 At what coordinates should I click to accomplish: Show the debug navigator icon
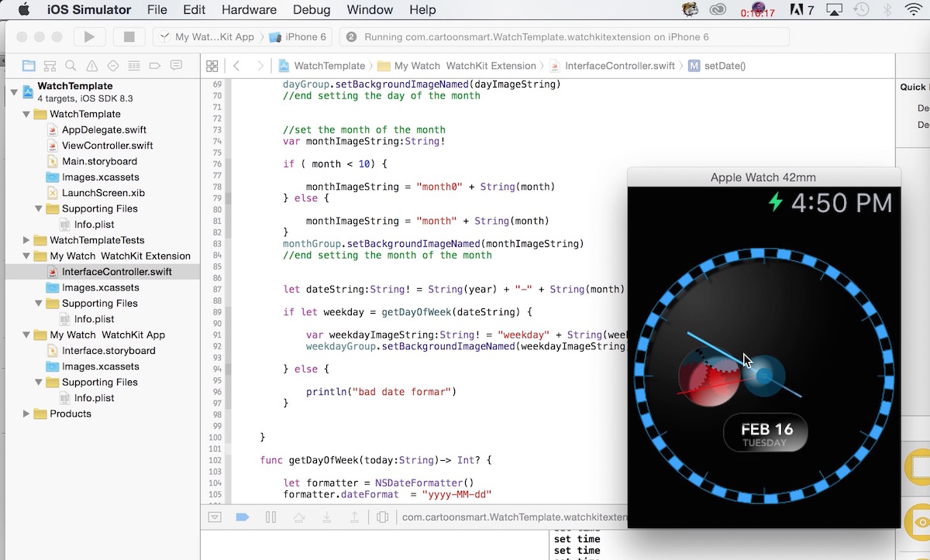click(x=134, y=66)
